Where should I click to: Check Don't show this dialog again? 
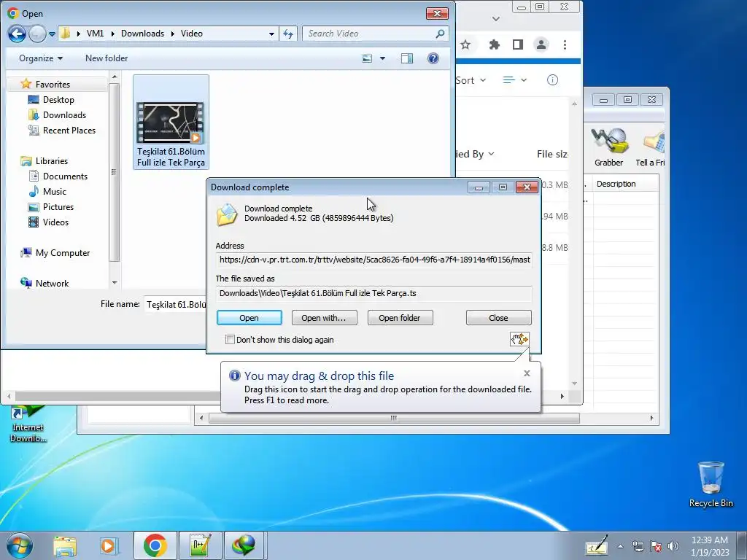coord(230,340)
